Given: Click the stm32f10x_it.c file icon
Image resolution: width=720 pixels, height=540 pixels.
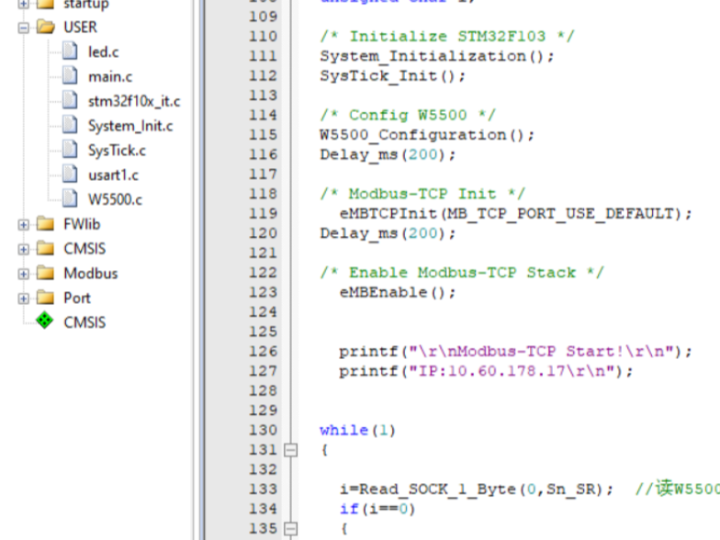Looking at the screenshot, I should pyautogui.click(x=70, y=100).
